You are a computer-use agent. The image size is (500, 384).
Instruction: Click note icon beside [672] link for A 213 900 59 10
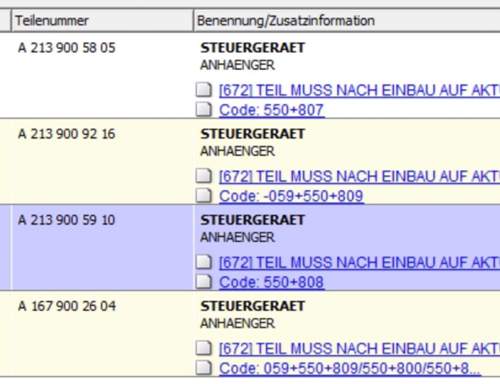(204, 262)
